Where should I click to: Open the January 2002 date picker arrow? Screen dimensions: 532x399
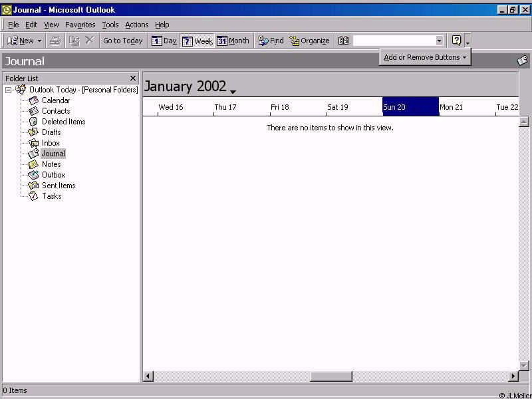pyautogui.click(x=233, y=92)
